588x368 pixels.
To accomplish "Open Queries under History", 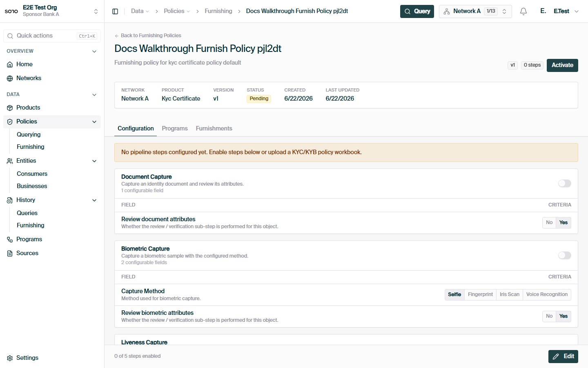I will tap(27, 213).
